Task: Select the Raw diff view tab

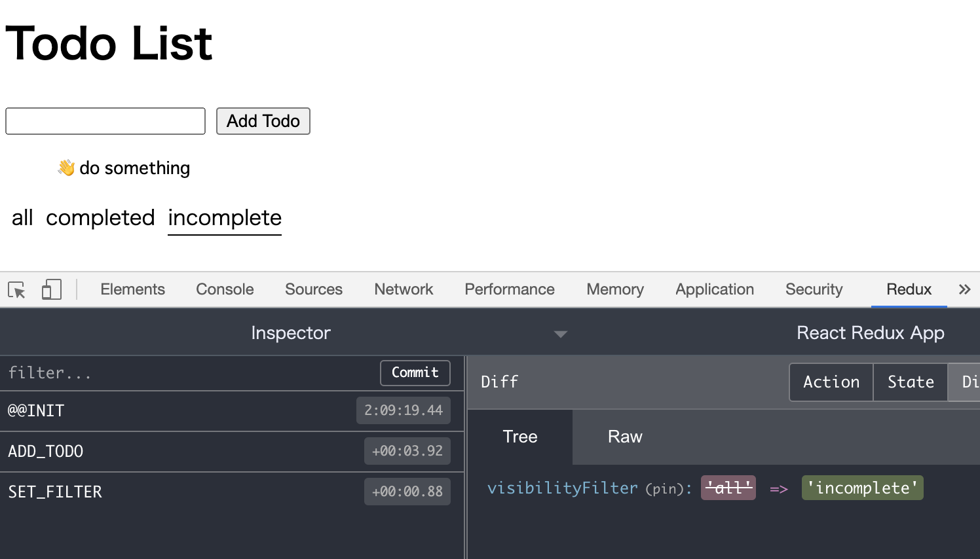Action: coord(624,437)
